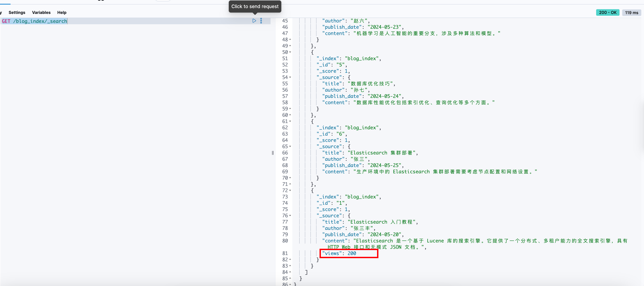Toggle fold arrow at line 60
The height and width of the screenshot is (286, 644).
pos(290,115)
